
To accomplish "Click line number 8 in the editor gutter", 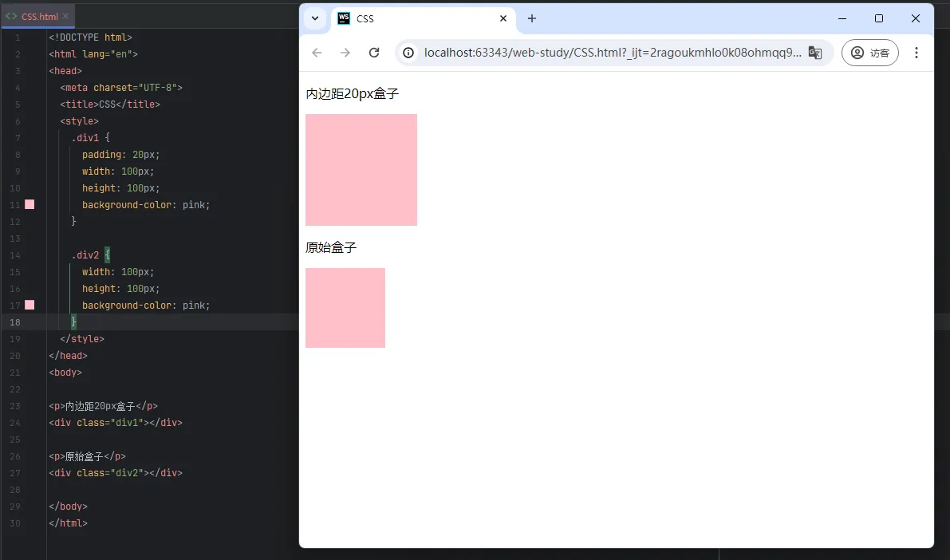I will tap(17, 154).
